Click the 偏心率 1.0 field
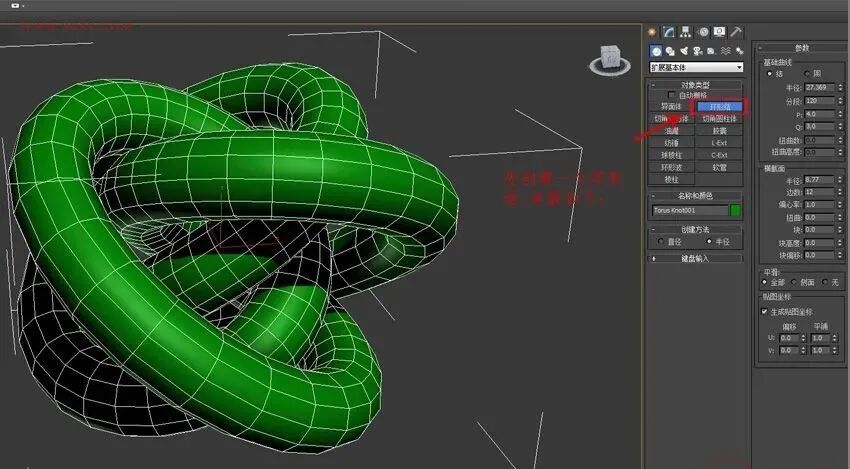 click(x=820, y=205)
